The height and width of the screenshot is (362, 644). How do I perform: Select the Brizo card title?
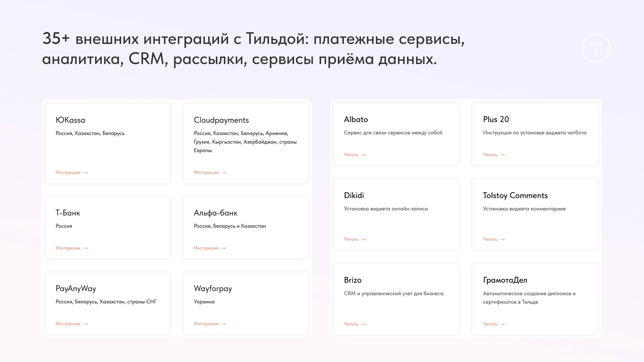click(x=352, y=280)
